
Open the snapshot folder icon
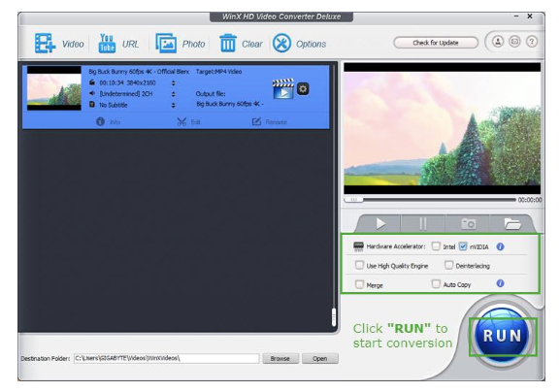512,224
